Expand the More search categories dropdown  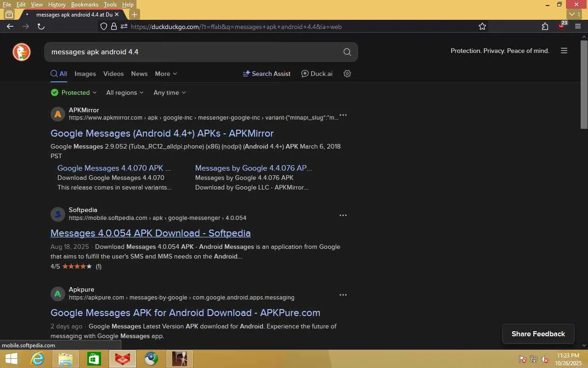pyautogui.click(x=166, y=74)
